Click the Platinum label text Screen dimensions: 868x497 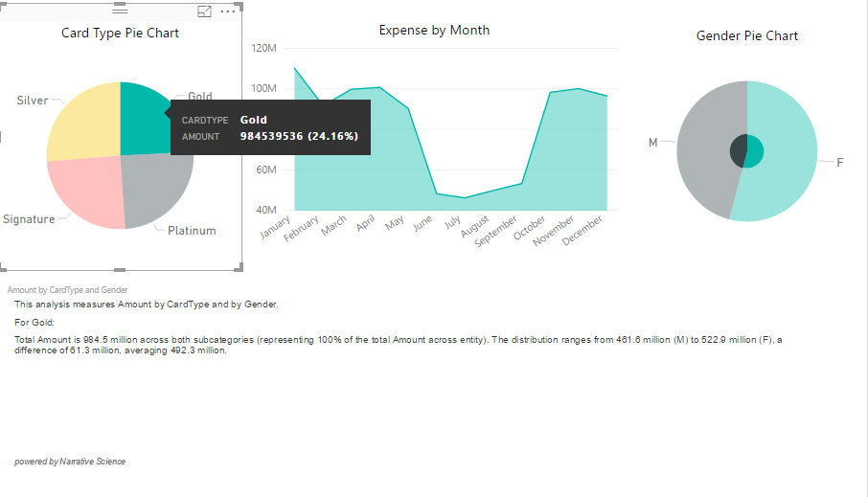[x=192, y=231]
